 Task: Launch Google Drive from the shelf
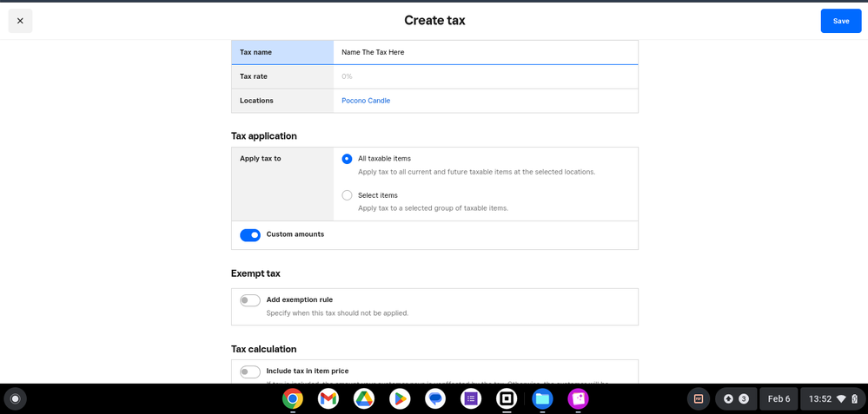(x=364, y=398)
